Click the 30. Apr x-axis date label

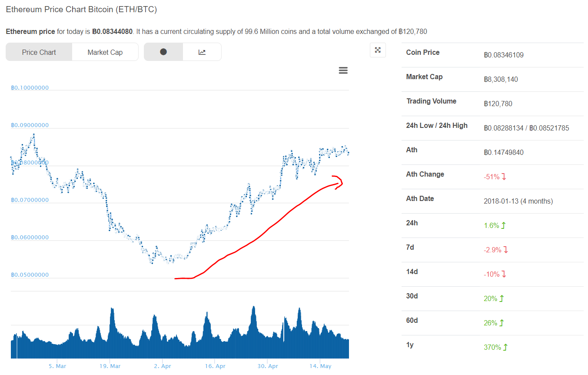point(267,366)
